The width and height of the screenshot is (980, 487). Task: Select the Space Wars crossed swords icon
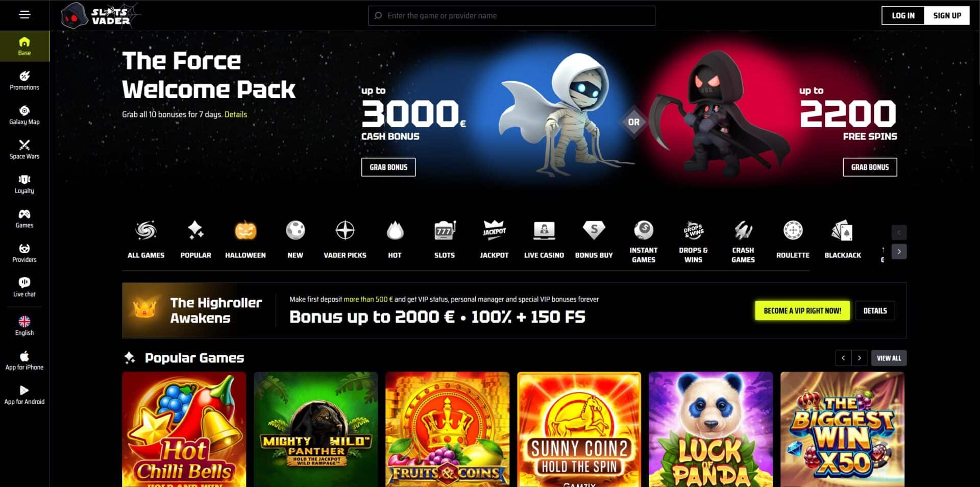24,145
